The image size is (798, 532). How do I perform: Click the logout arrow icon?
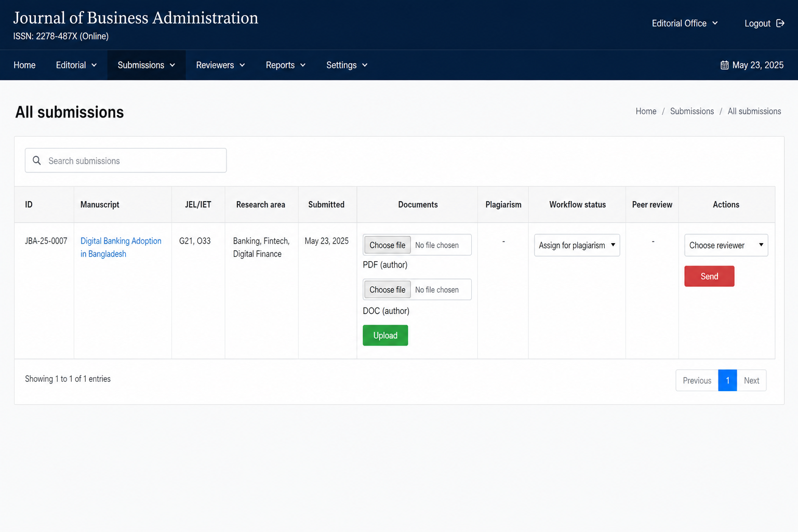coord(780,23)
